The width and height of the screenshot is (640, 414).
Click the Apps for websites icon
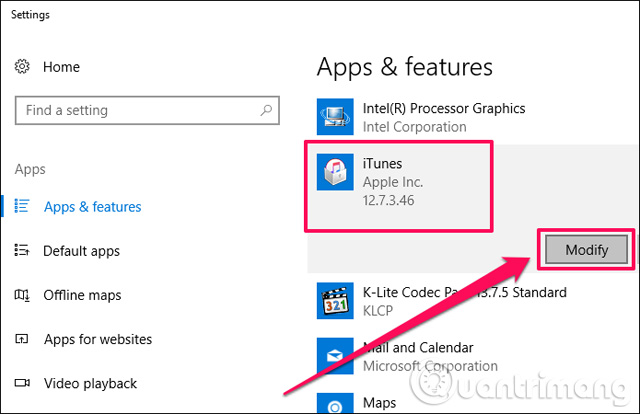(x=23, y=339)
